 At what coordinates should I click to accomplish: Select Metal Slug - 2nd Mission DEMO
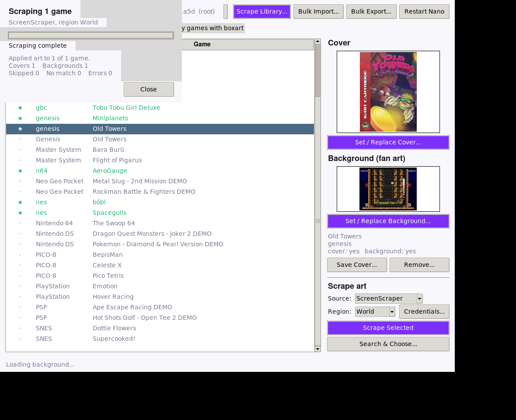160,182
